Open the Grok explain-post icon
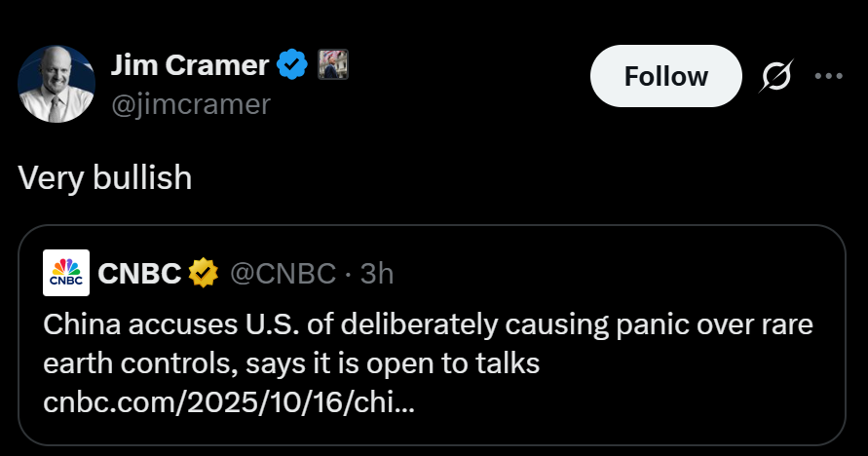868x456 pixels. click(x=777, y=76)
